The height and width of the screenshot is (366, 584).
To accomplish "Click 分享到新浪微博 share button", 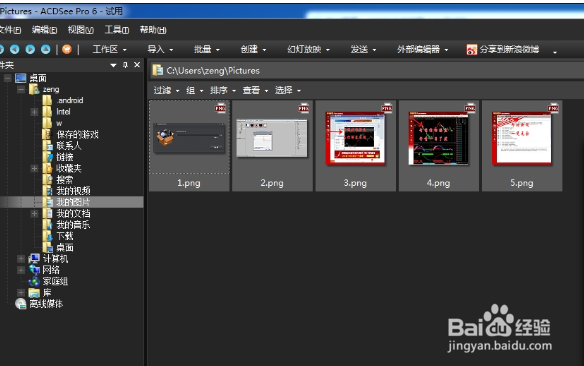I will (503, 49).
